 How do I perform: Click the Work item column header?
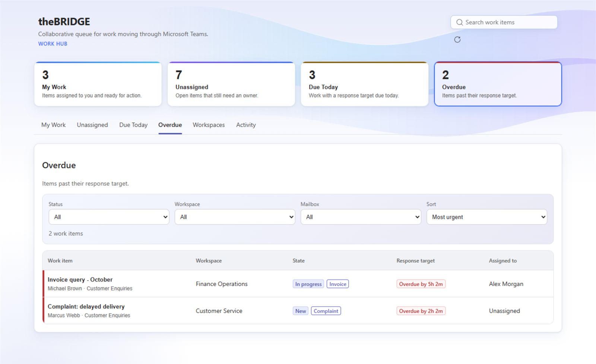[x=60, y=261]
